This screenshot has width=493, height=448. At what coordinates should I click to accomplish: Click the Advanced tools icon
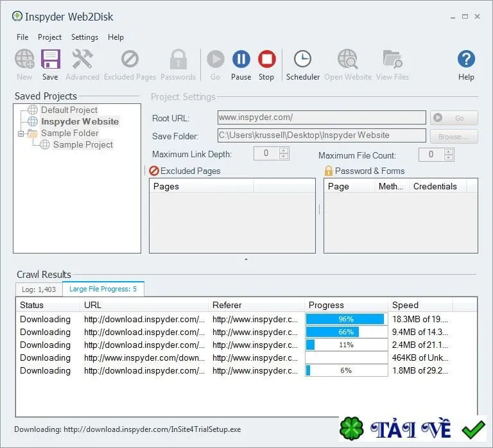coord(82,59)
